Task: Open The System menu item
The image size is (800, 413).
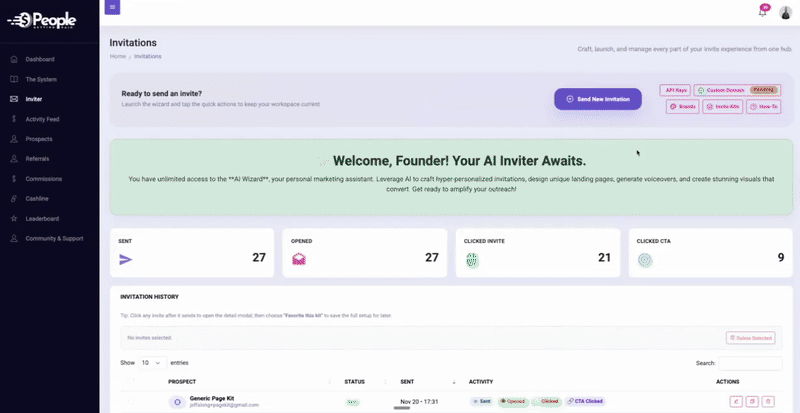Action: pyautogui.click(x=41, y=79)
